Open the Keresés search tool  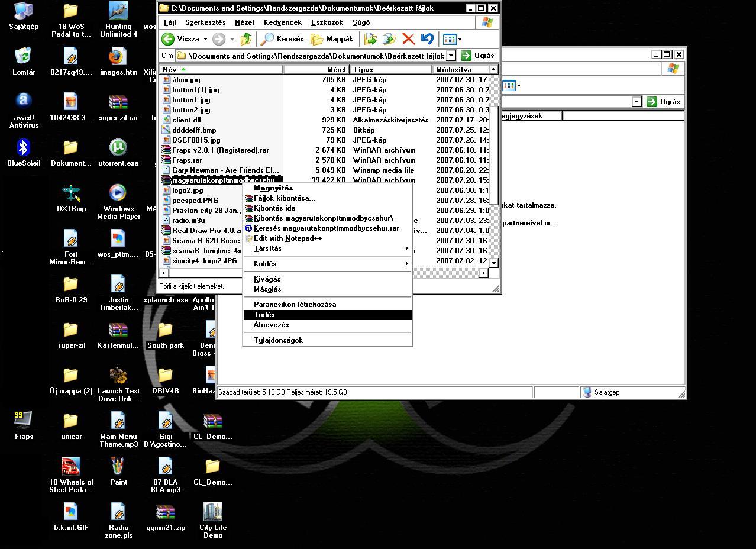[x=283, y=39]
